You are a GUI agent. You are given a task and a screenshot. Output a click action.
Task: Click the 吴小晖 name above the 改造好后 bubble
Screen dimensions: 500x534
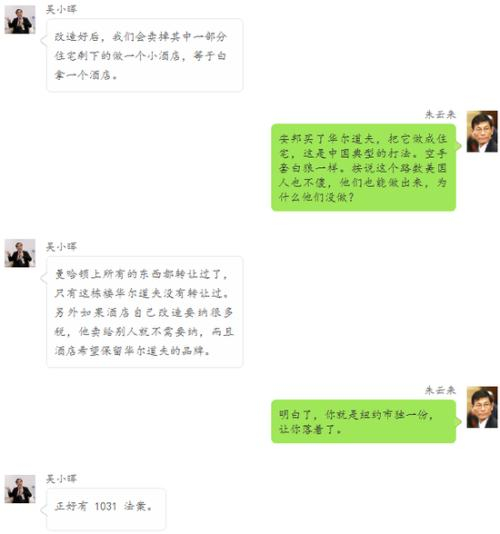click(61, 9)
